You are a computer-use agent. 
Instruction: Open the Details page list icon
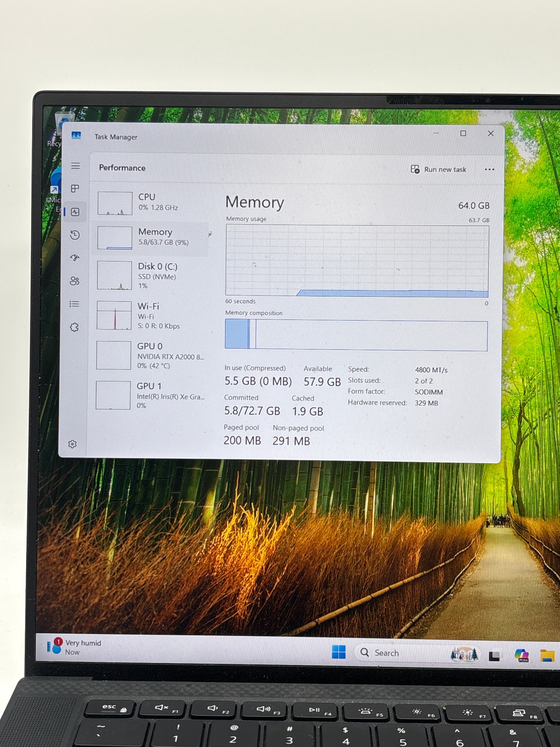coord(74,304)
